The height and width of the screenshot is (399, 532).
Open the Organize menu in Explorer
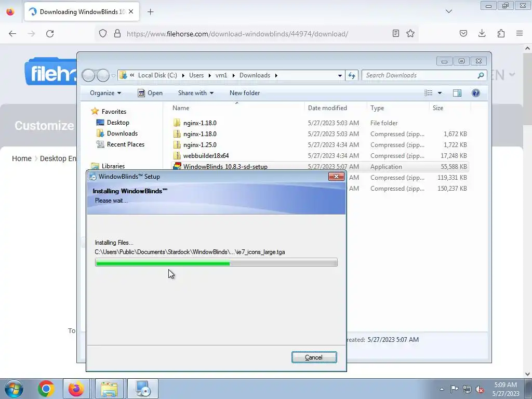click(x=105, y=93)
